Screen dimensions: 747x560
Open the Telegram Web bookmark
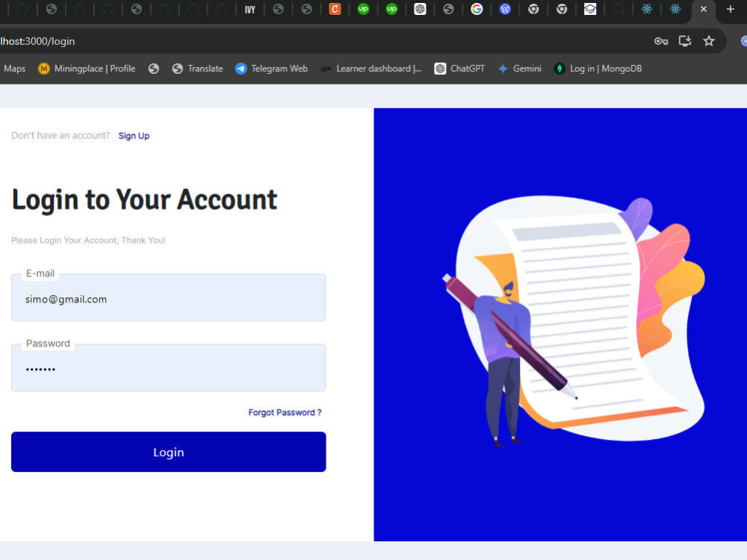[x=272, y=69]
